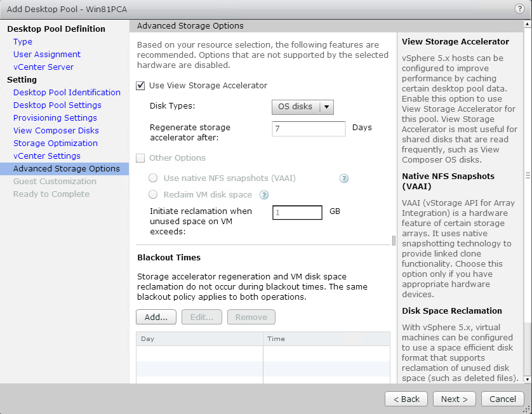
Task: Select Advanced Storage Options in sidebar
Action: coord(65,169)
